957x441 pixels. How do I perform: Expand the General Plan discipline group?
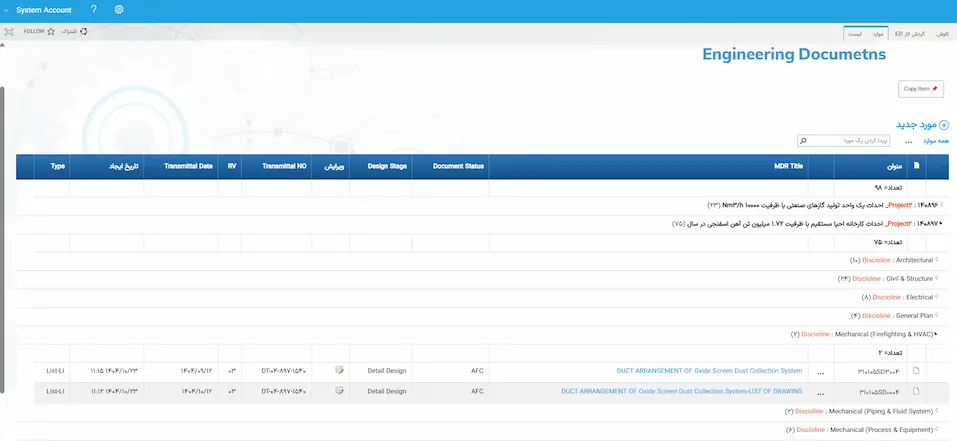936,315
